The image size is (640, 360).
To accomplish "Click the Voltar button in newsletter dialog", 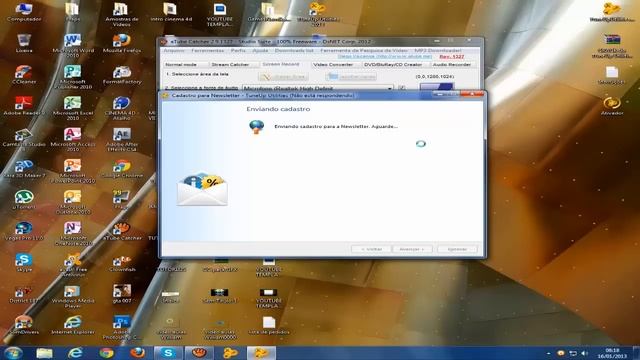I will [371, 249].
